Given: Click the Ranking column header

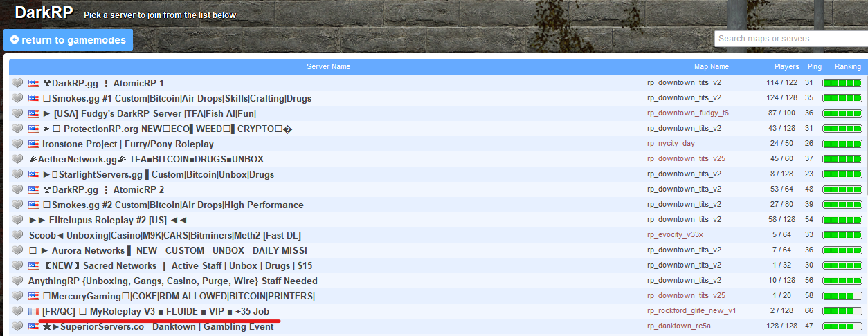Looking at the screenshot, I should (847, 67).
